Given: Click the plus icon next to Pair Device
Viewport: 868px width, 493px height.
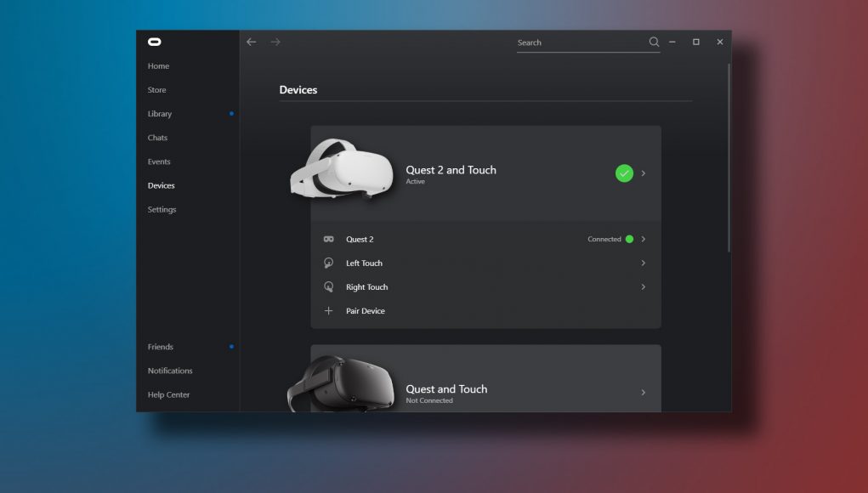Looking at the screenshot, I should 329,310.
